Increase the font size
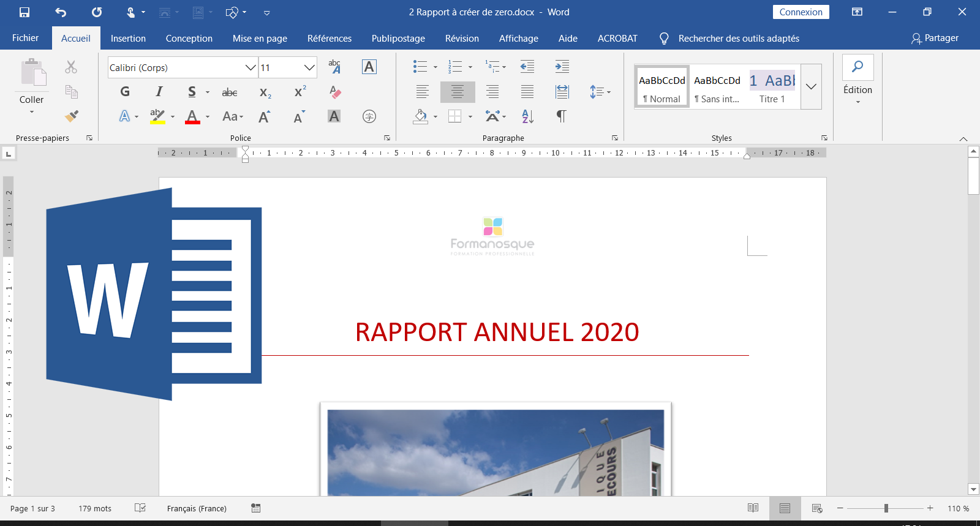The width and height of the screenshot is (980, 526). (x=265, y=116)
